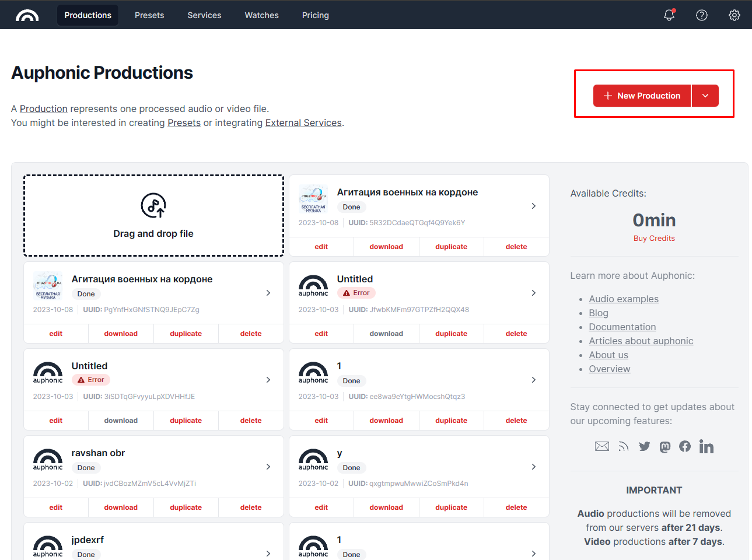Viewport: 752px width, 560px height.
Task: Open the Services tab
Action: coord(204,15)
